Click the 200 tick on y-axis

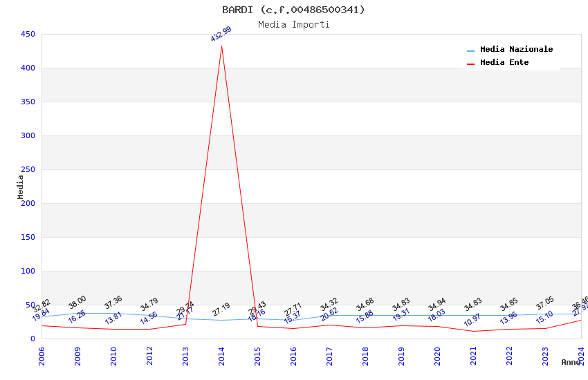click(x=28, y=203)
